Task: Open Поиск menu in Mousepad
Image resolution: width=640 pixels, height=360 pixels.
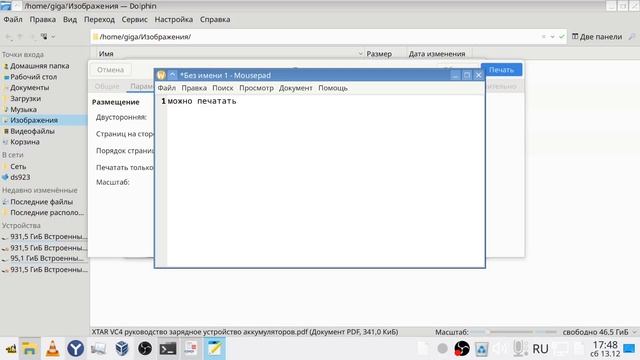Action: tap(222, 88)
